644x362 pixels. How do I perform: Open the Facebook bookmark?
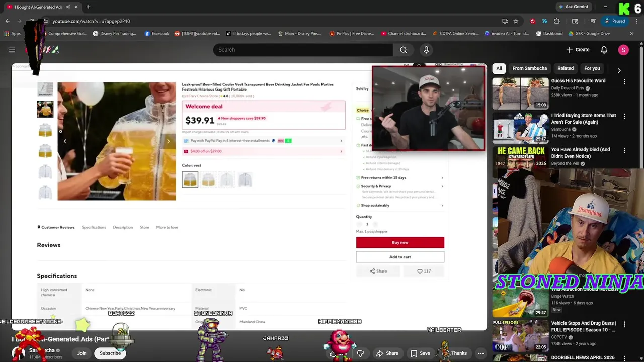pyautogui.click(x=156, y=34)
